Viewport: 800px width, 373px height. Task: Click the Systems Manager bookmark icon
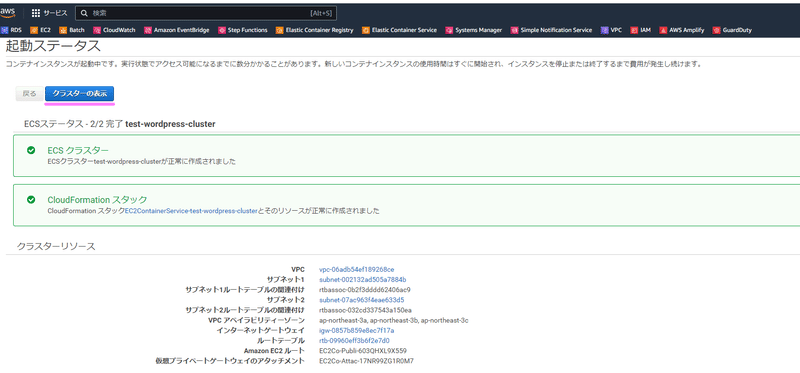coord(449,30)
